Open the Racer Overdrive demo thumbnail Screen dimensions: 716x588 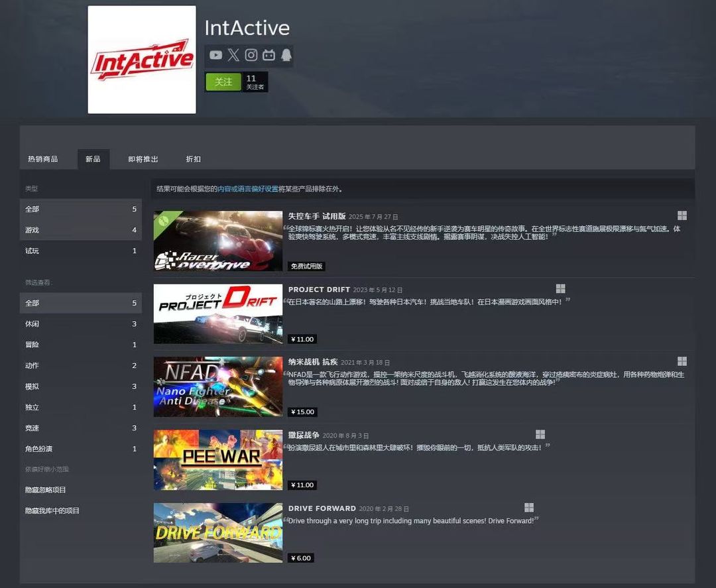[218, 241]
